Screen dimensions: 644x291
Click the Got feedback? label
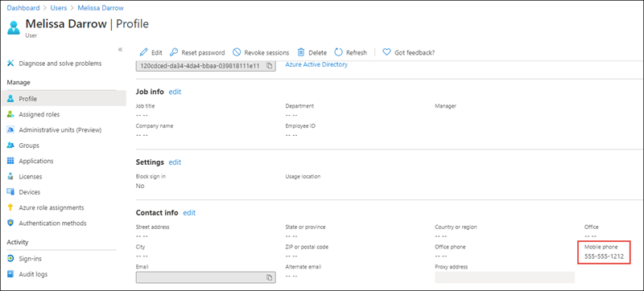tap(415, 53)
